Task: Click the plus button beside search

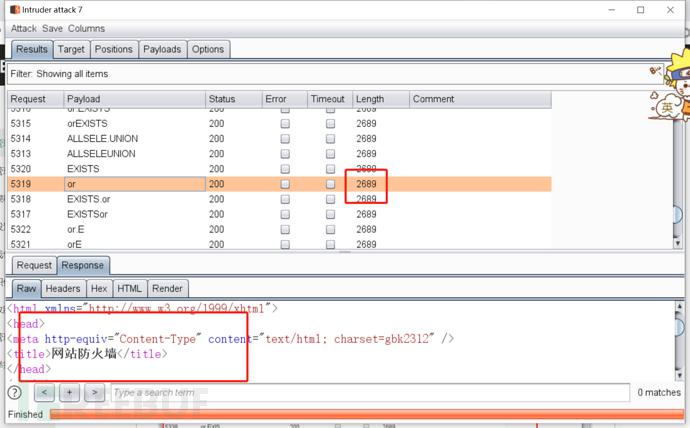Action: (x=70, y=392)
